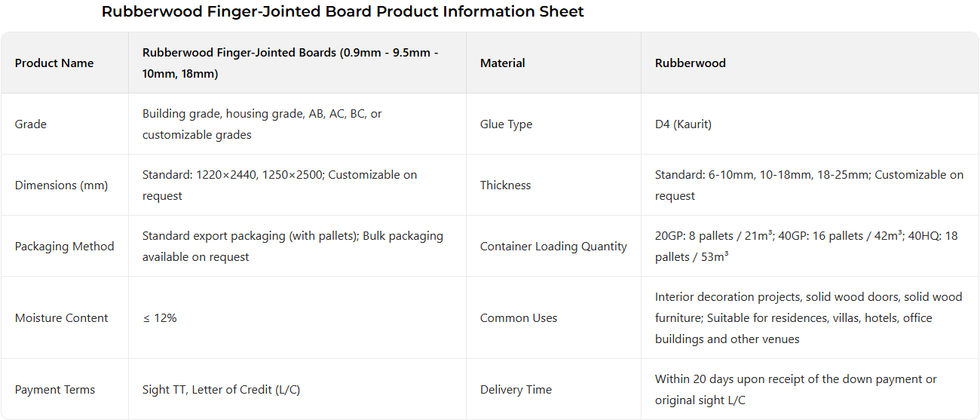This screenshot has height=420, width=980.
Task: Click the Grade row label
Action: coord(31,124)
